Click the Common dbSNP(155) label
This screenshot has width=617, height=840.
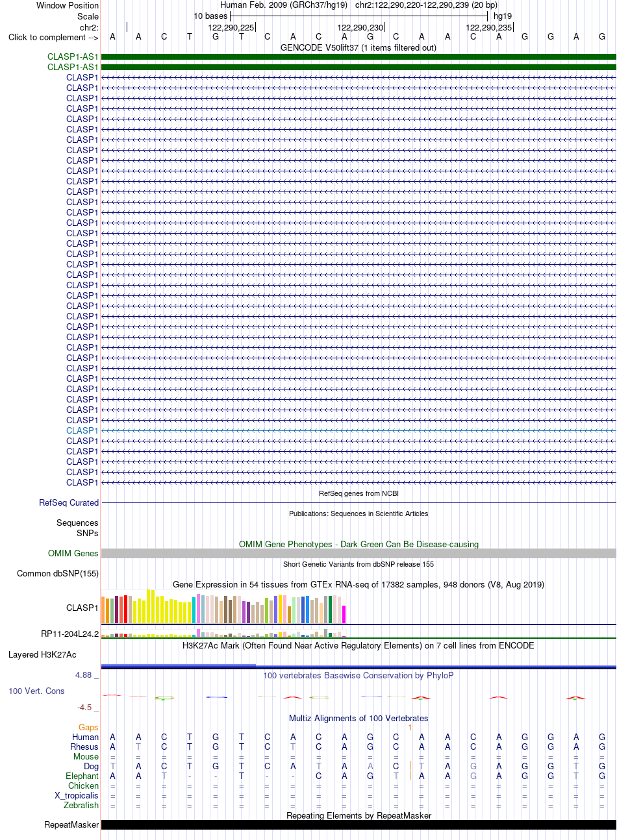coord(58,574)
